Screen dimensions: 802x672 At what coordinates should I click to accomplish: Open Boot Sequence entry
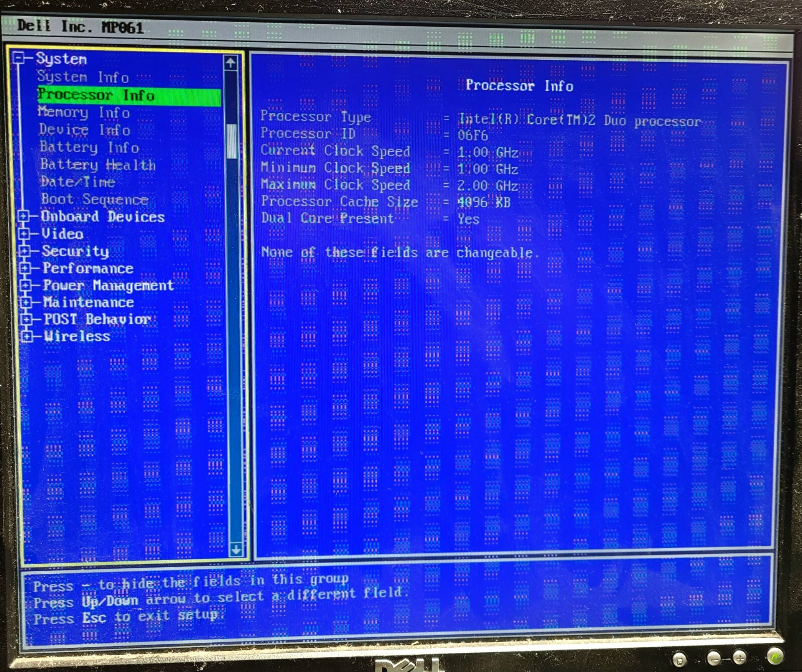click(x=94, y=199)
